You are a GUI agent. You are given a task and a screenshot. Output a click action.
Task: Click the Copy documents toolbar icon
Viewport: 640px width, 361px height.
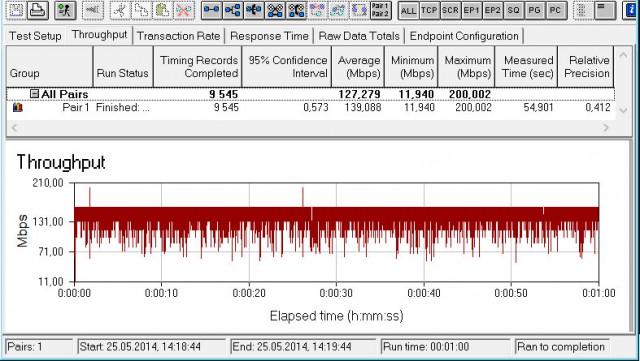(x=141, y=11)
